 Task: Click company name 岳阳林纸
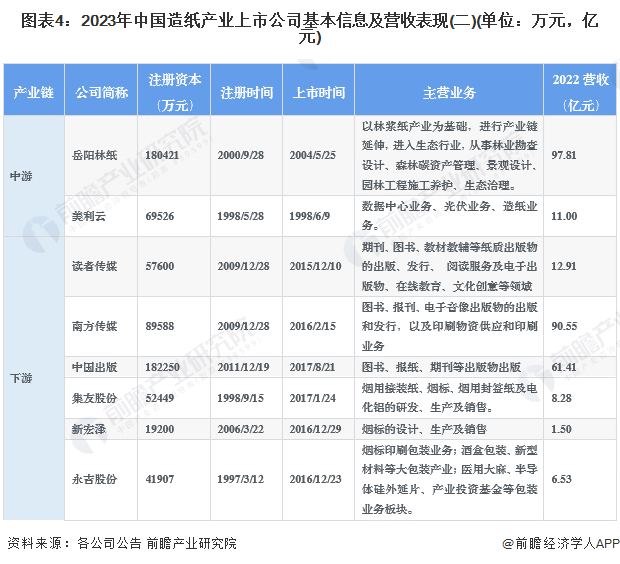pyautogui.click(x=95, y=155)
